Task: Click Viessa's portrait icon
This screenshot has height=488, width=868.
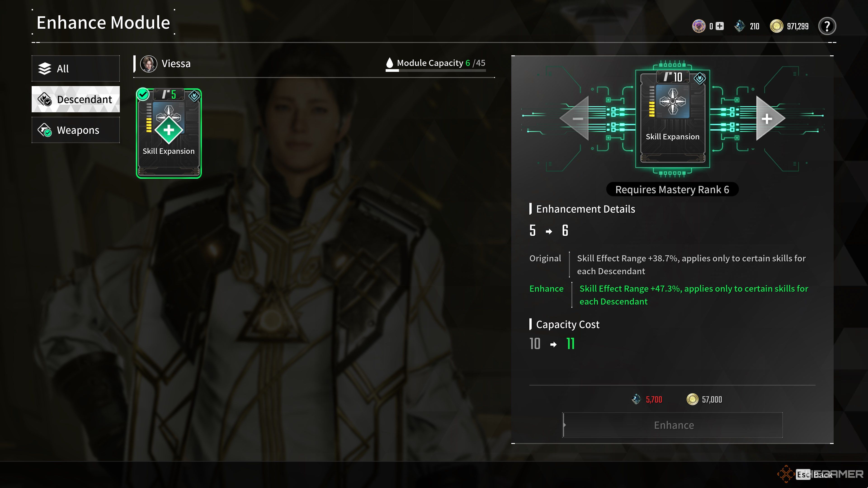Action: (149, 64)
